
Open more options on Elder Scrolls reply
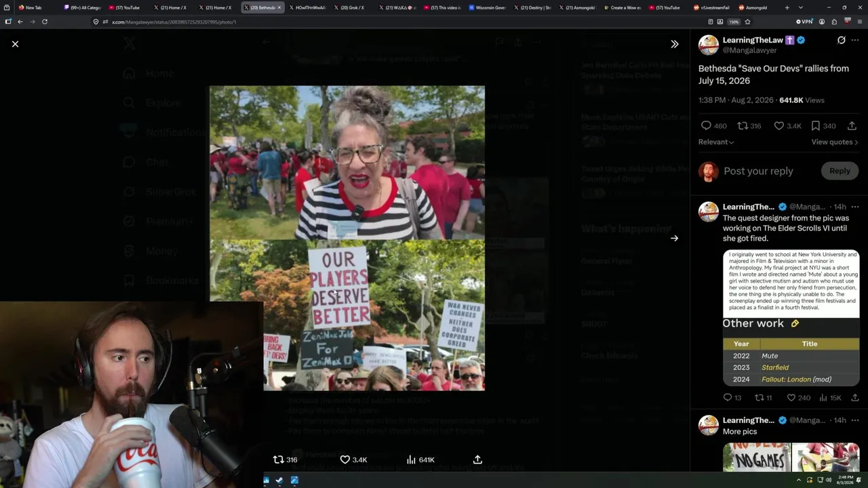pyautogui.click(x=855, y=207)
